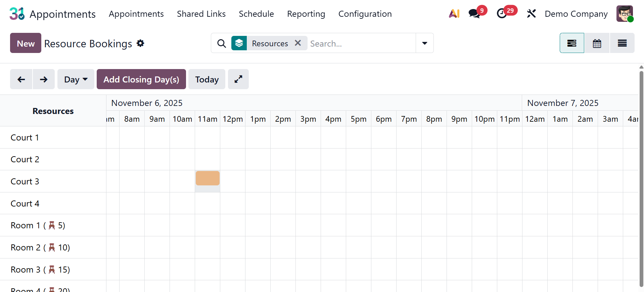Click the Add Closing Day(s) button
Viewport: 644px width, 292px height.
141,79
